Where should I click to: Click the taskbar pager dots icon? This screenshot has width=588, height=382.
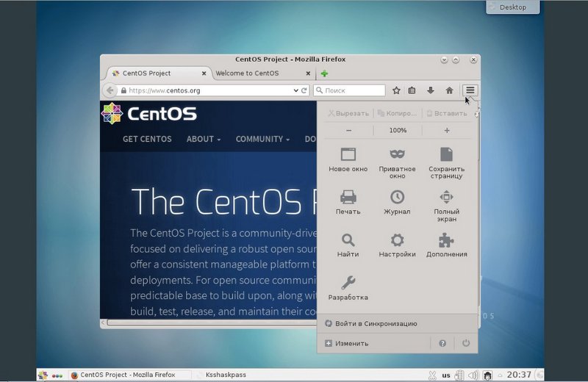click(x=57, y=375)
